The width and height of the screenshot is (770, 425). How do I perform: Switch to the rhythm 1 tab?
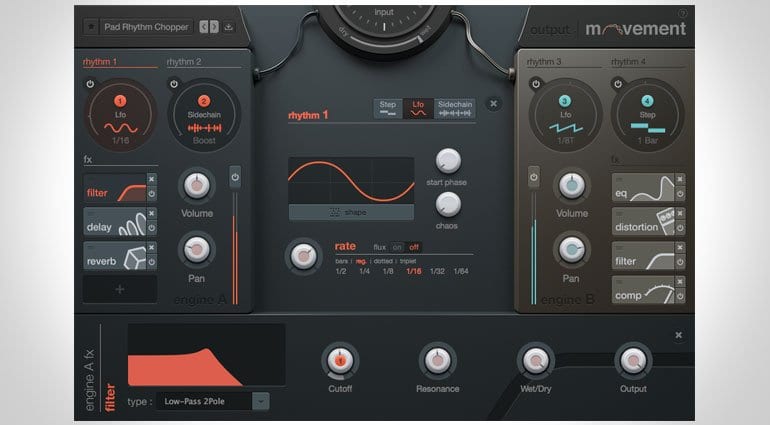point(100,62)
